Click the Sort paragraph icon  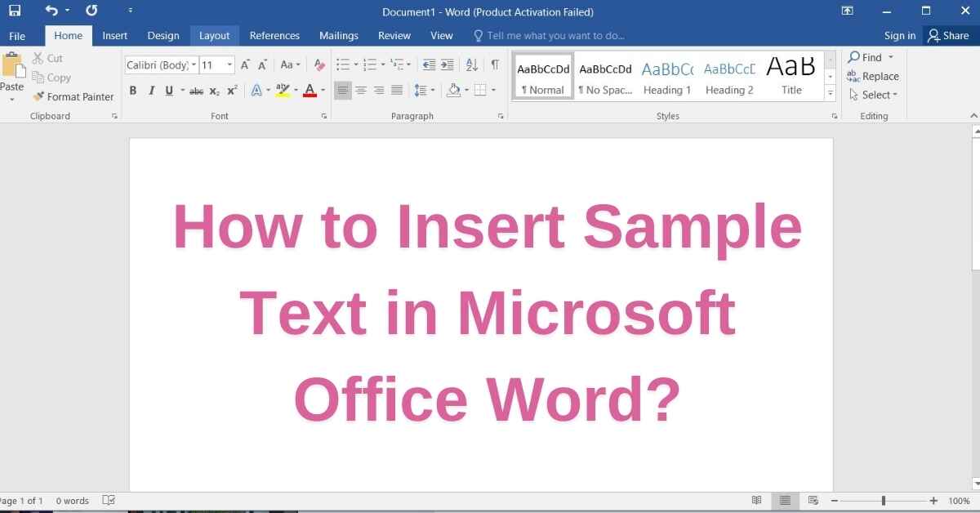[x=471, y=65]
